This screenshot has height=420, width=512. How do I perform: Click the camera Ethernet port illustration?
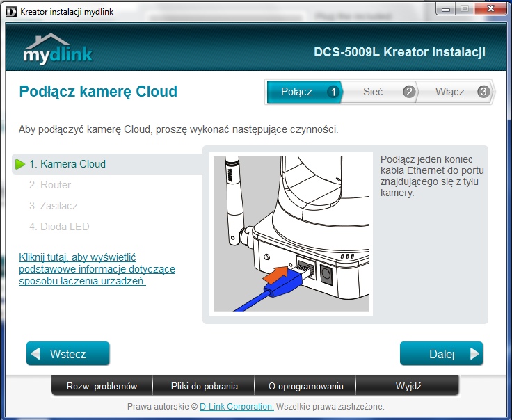(x=291, y=234)
